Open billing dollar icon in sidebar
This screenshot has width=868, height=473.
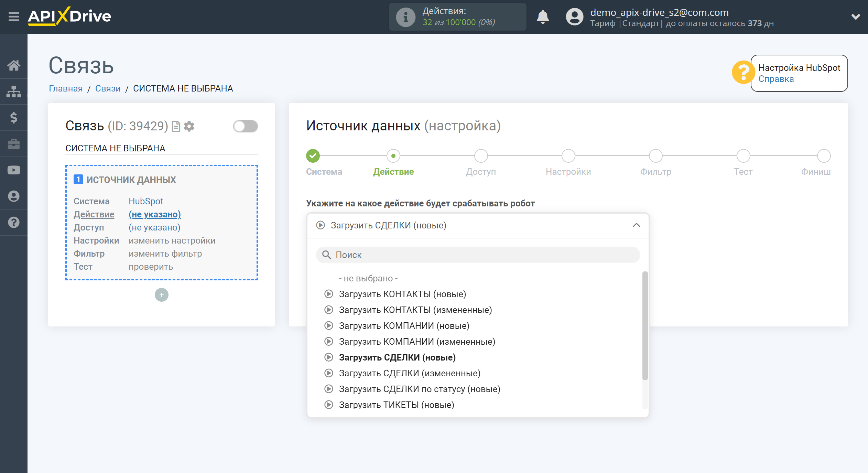point(14,118)
